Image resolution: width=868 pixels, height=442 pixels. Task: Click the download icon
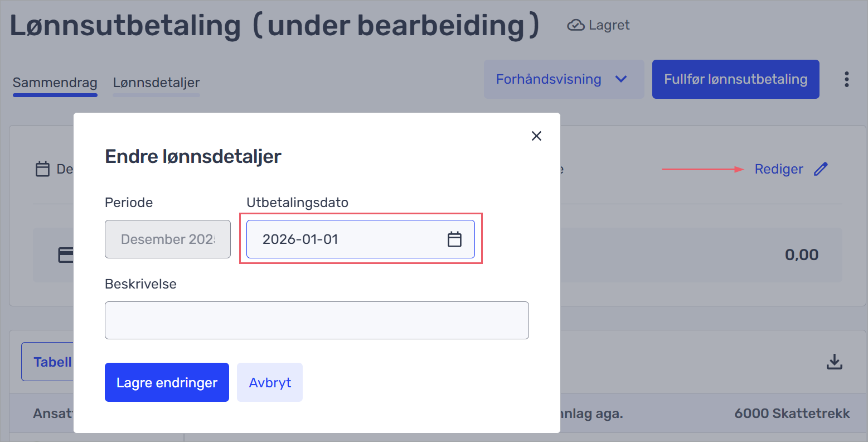834,362
